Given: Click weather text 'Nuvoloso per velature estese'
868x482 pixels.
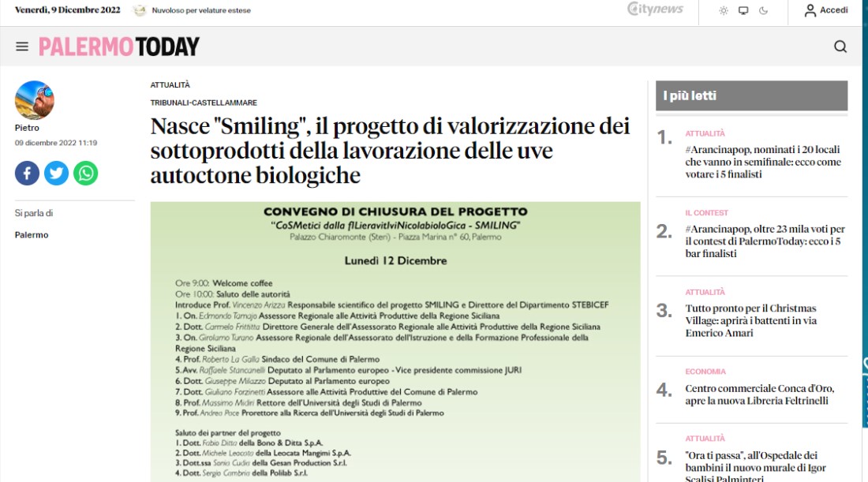Looking at the screenshot, I should (201, 10).
